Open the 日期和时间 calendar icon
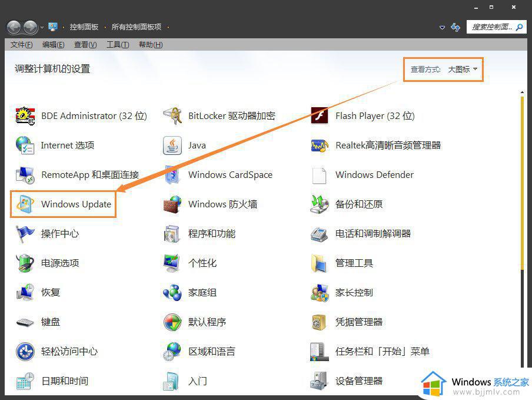The height and width of the screenshot is (400, 532). tap(25, 381)
